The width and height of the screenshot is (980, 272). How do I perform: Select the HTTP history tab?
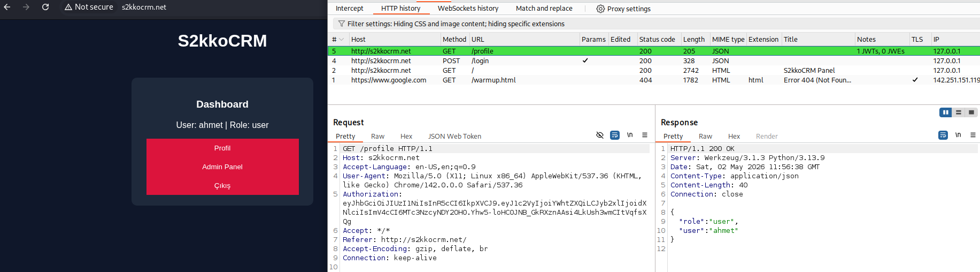(x=400, y=9)
